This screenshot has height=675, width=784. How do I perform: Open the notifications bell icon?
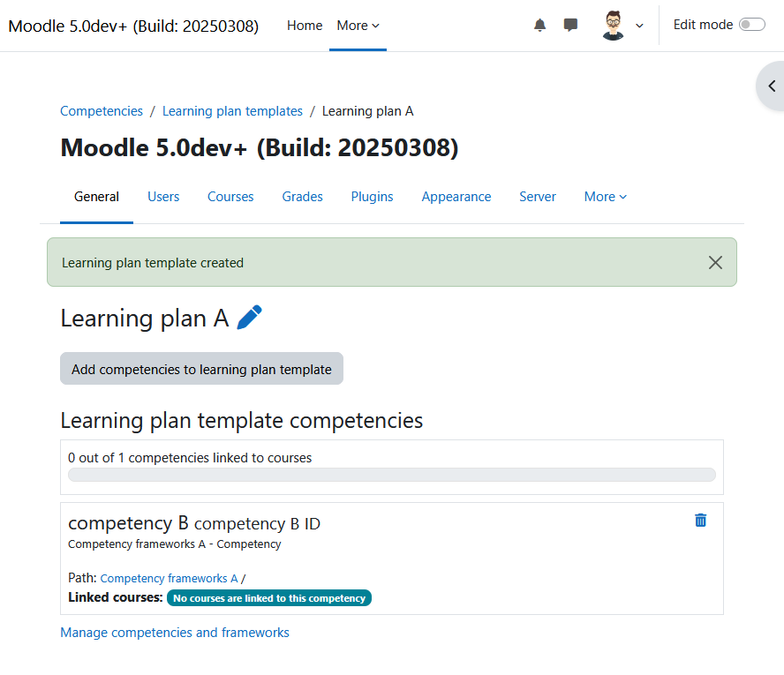[539, 25]
